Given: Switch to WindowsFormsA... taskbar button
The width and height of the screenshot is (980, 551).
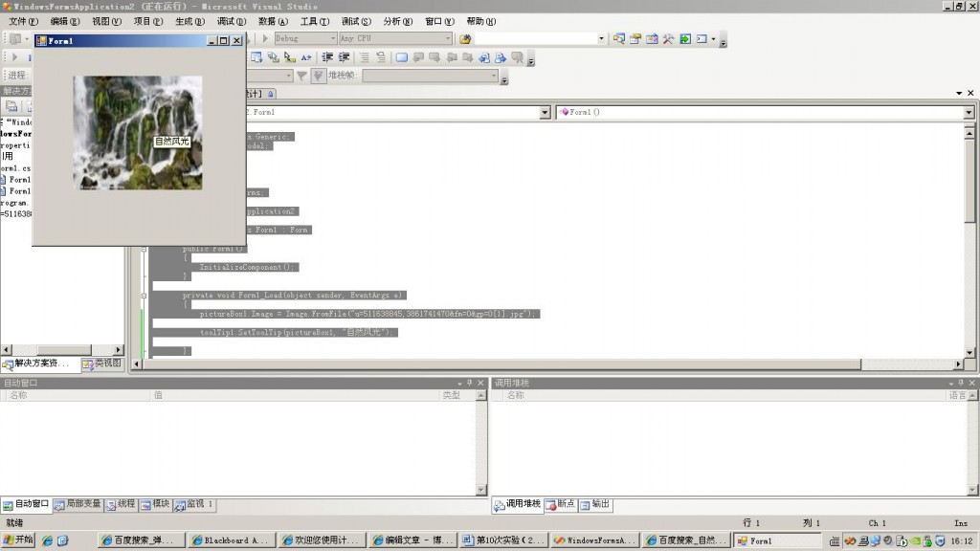Looking at the screenshot, I should (594, 540).
